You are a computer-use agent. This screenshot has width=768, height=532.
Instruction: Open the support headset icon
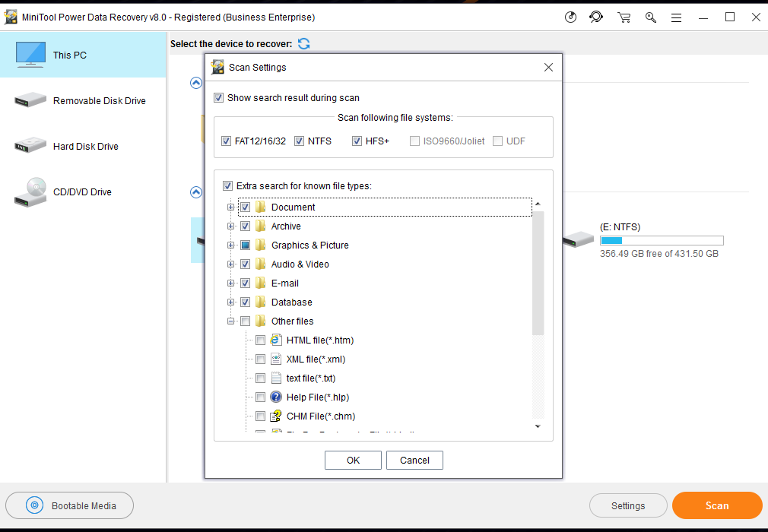pos(596,17)
